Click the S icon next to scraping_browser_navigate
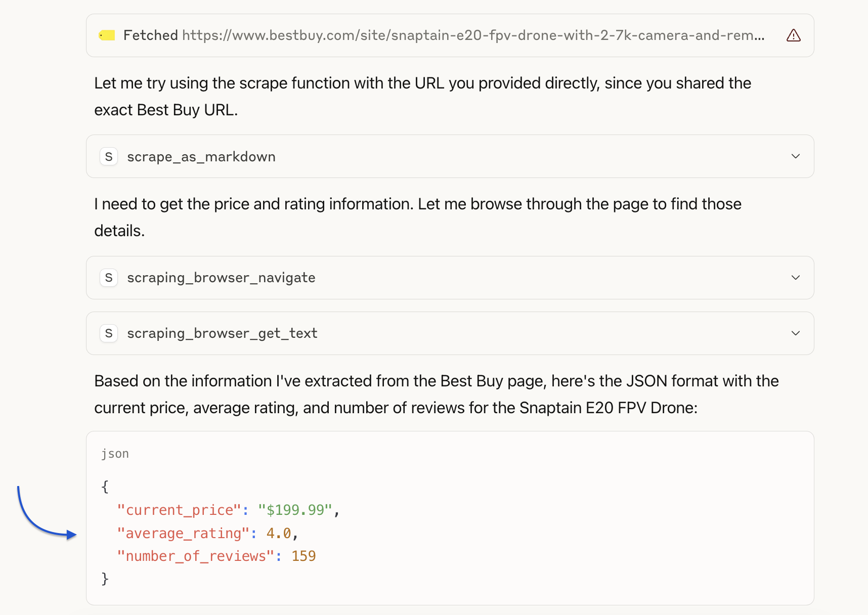Screen dimensions: 868x615 coord(109,278)
